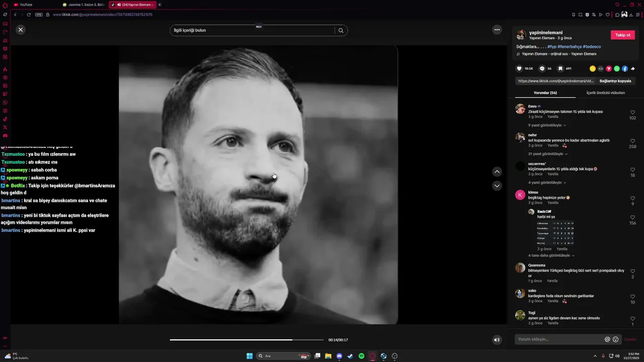644x362 pixels.
Task: Open the #tedesco hashtag link
Action: coord(592,47)
